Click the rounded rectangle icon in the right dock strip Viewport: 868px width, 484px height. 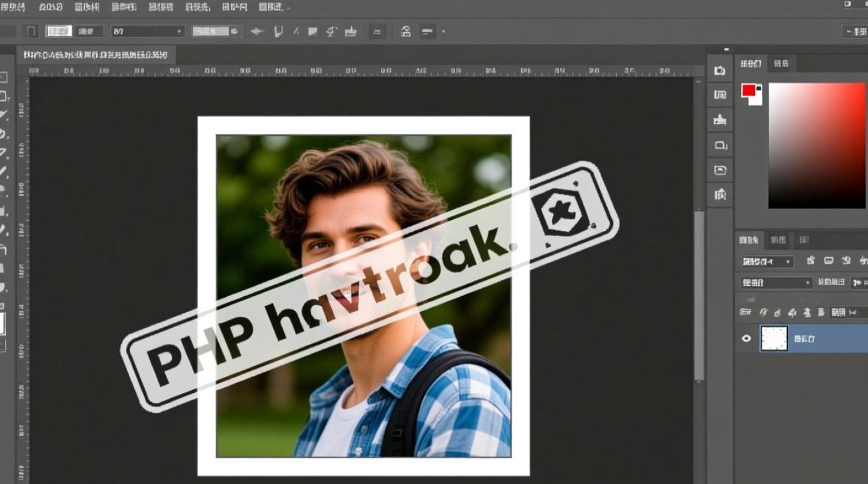(x=720, y=146)
